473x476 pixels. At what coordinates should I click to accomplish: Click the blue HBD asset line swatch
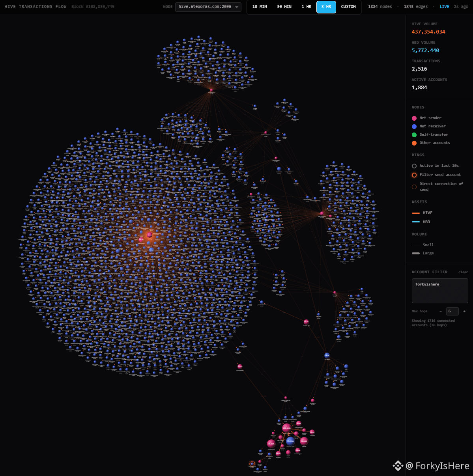(416, 222)
